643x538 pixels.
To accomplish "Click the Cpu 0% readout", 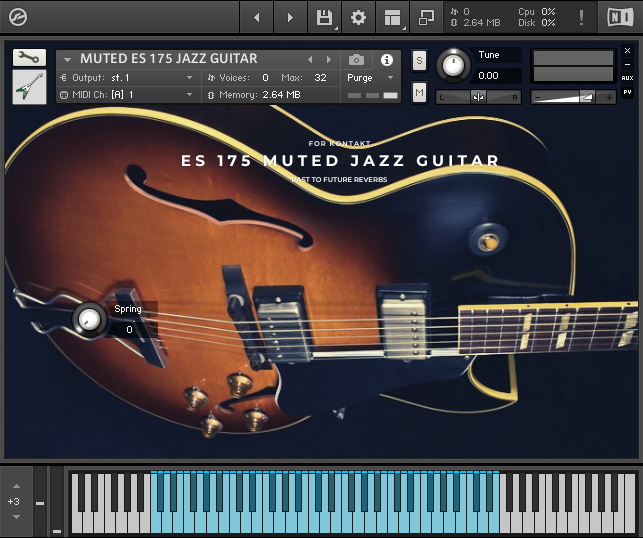I will 537,11.
